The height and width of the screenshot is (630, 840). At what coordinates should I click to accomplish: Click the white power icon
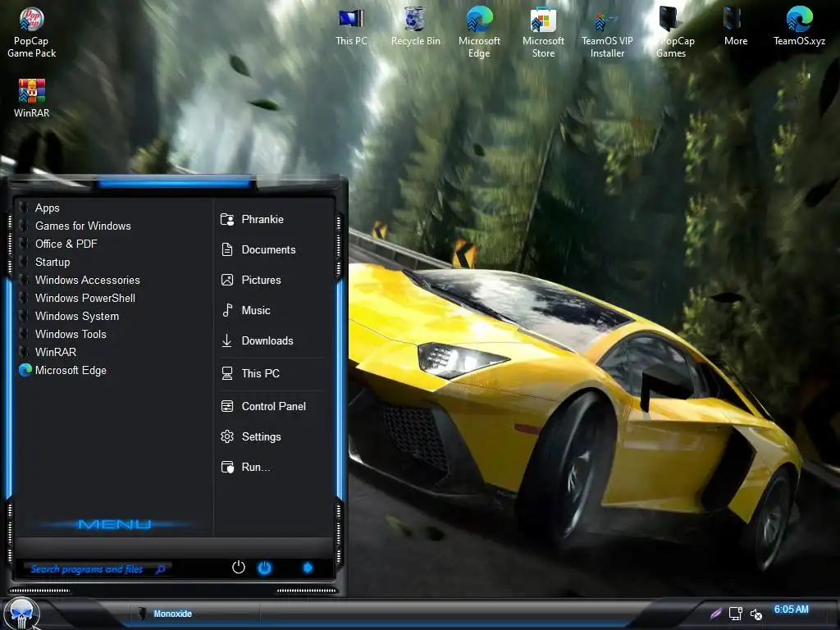coord(239,568)
